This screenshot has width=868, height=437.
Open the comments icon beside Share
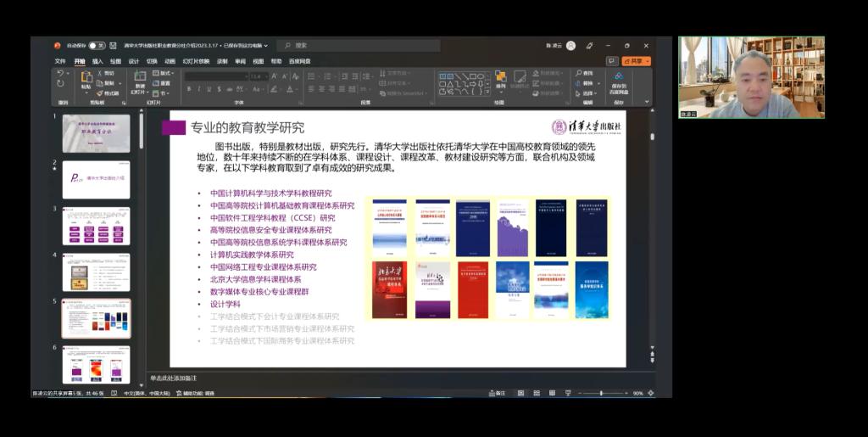click(x=611, y=61)
